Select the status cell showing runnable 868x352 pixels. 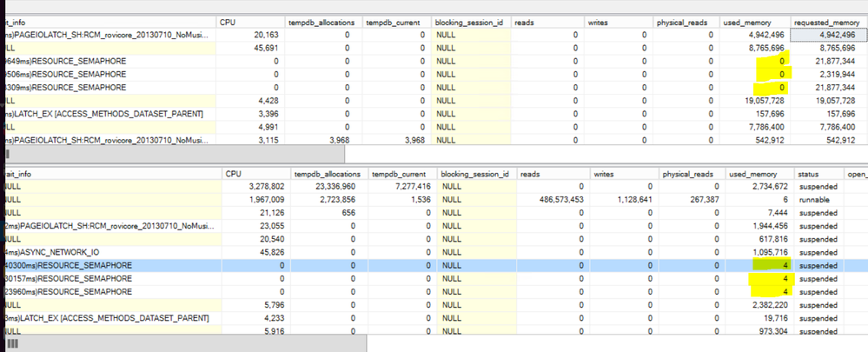(819, 199)
